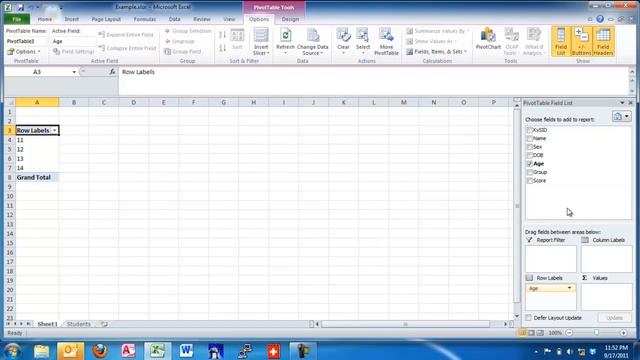The image size is (640, 360).
Task: Click zoom in plus button
Action: click(623, 333)
